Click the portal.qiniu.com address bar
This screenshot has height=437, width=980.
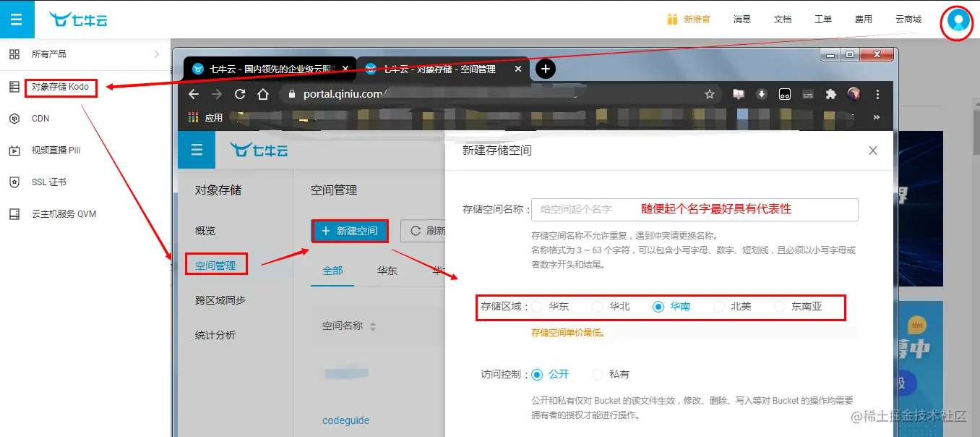point(499,94)
